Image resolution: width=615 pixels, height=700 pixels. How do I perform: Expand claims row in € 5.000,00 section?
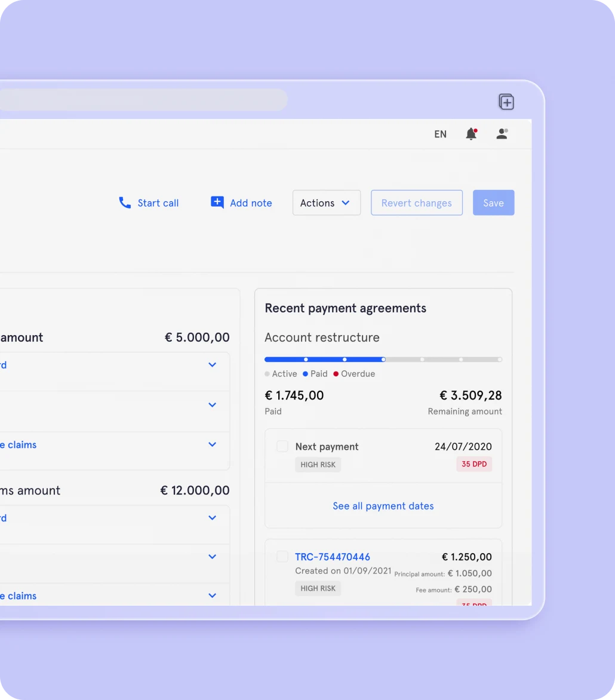212,444
